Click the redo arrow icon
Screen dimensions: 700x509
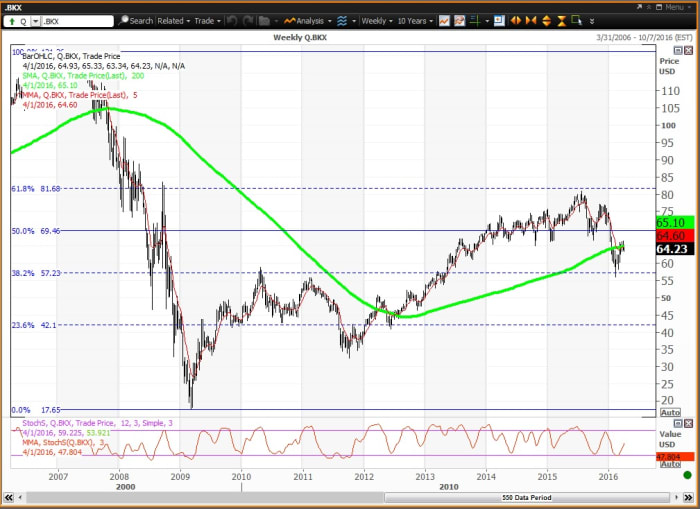pyautogui.click(x=248, y=21)
